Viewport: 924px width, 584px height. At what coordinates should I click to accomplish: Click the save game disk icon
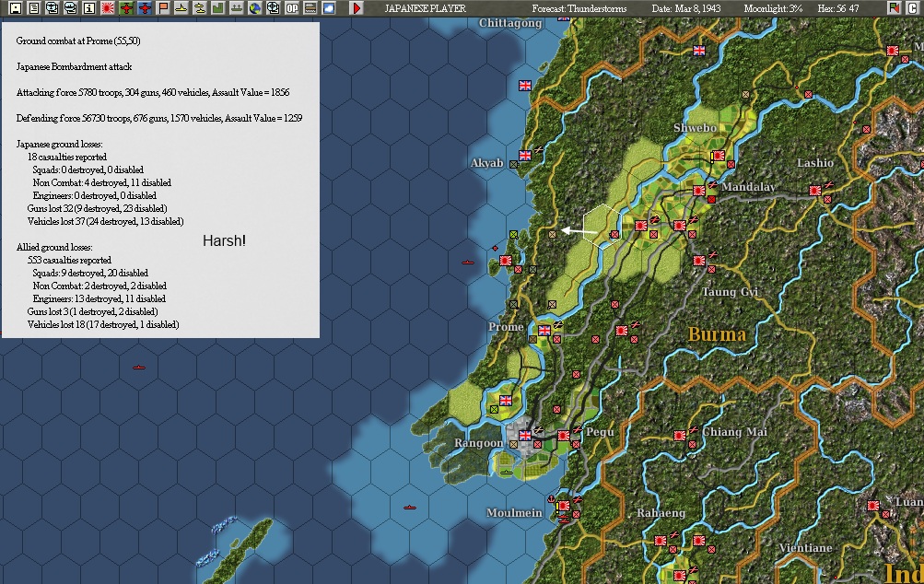click(16, 7)
